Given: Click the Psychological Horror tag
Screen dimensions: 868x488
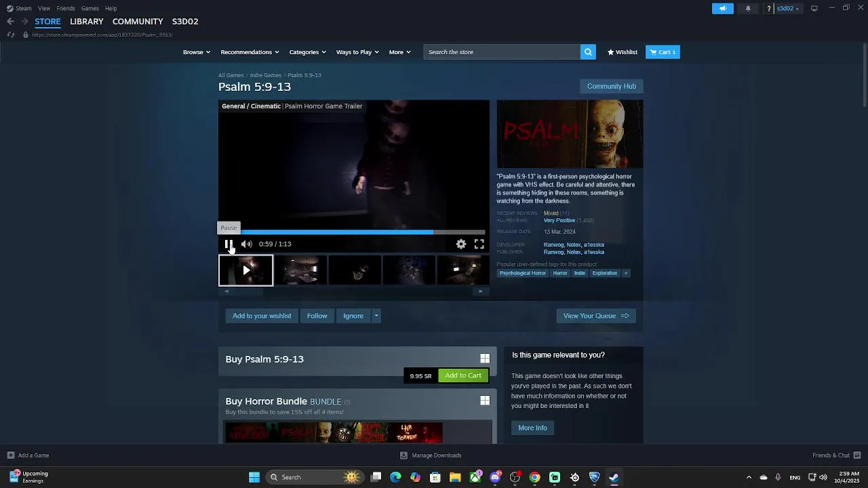Looking at the screenshot, I should pyautogui.click(x=523, y=273).
